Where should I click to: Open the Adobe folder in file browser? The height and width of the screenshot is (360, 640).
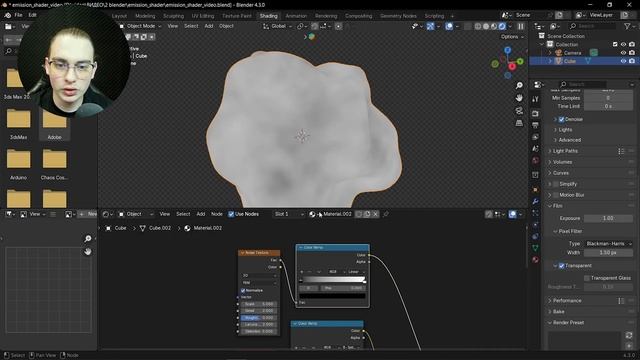54,125
